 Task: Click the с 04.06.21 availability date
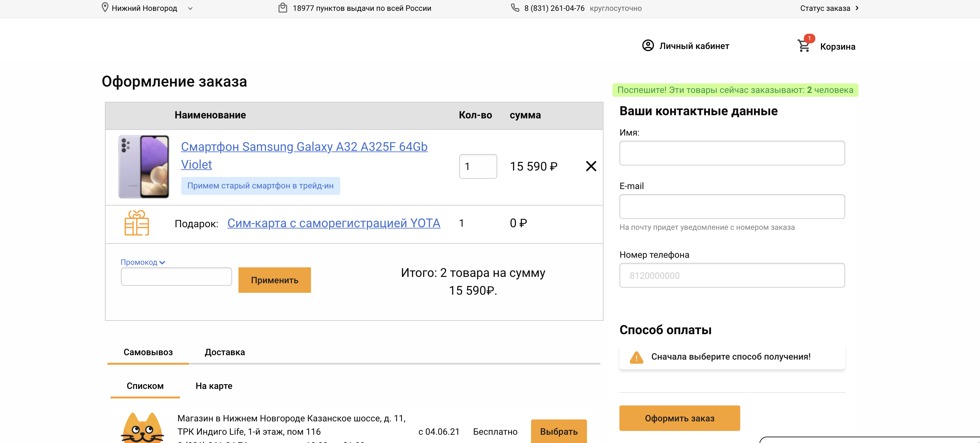438,432
